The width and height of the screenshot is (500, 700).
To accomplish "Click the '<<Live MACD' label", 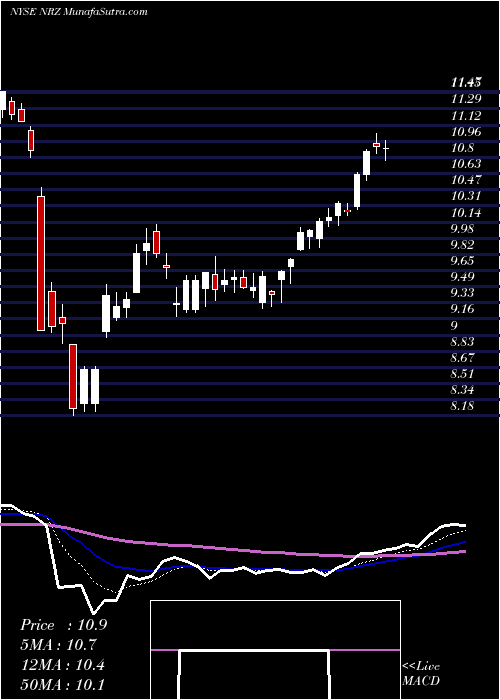I will pos(421,674).
